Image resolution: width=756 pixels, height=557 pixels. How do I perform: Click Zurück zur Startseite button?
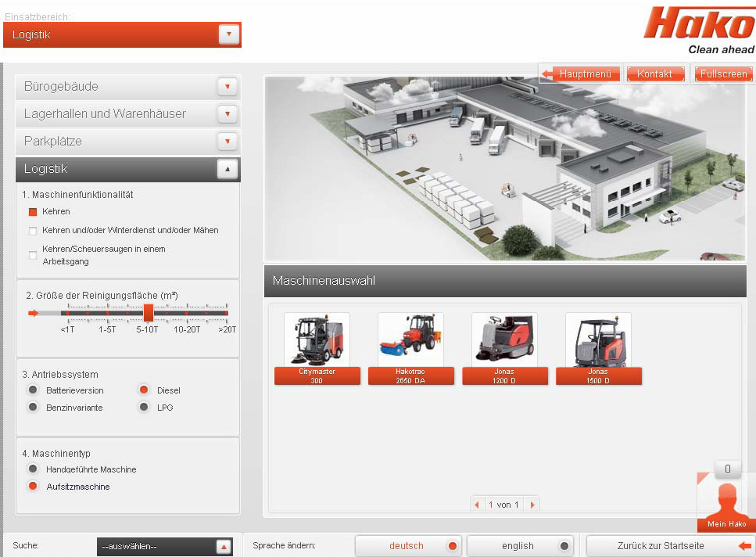click(671, 546)
